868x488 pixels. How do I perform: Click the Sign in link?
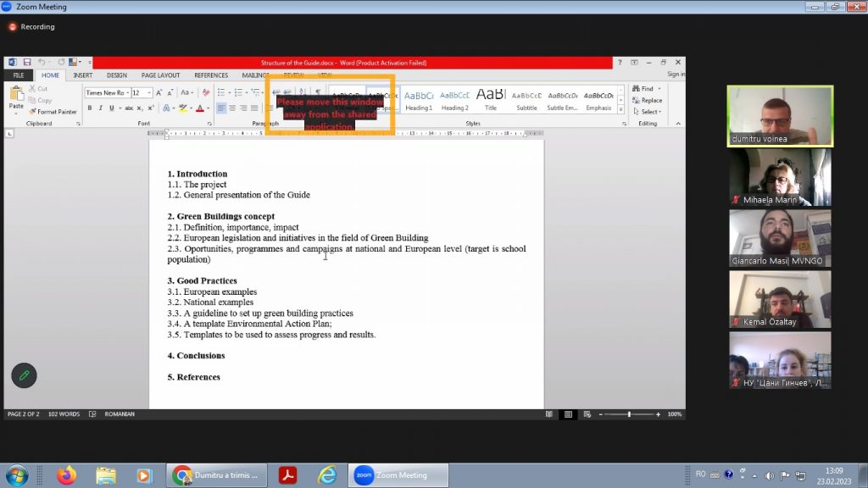pos(676,75)
